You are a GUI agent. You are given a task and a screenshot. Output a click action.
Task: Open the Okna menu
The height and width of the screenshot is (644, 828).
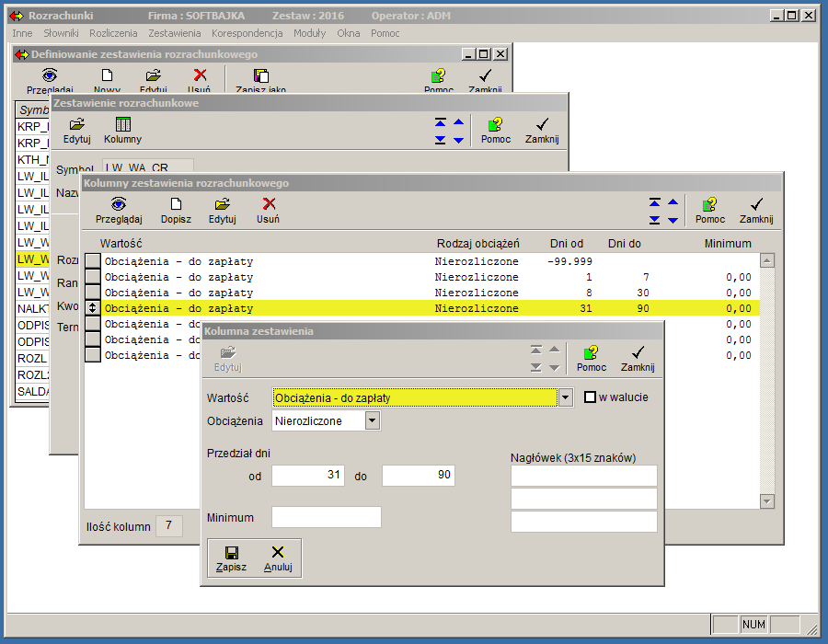pyautogui.click(x=349, y=33)
